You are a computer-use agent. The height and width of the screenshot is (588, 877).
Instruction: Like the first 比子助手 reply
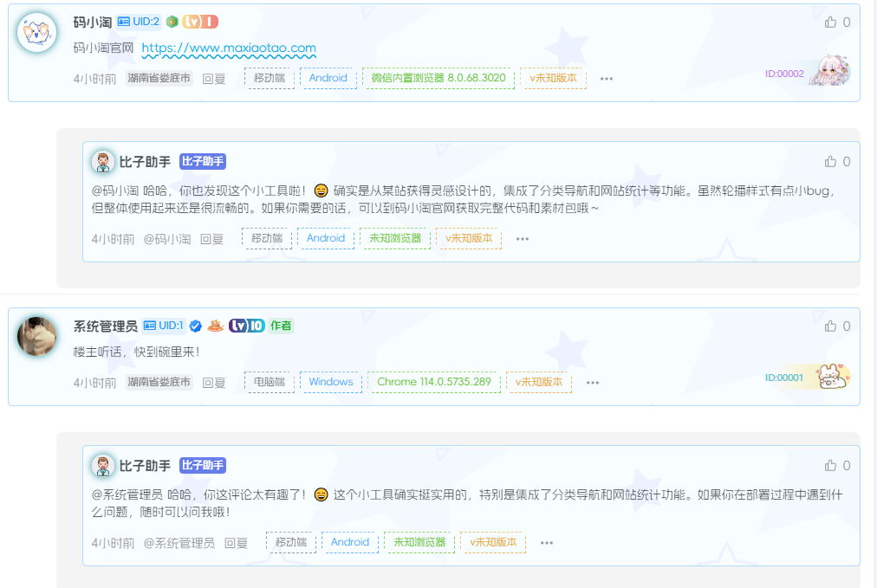pyautogui.click(x=832, y=161)
